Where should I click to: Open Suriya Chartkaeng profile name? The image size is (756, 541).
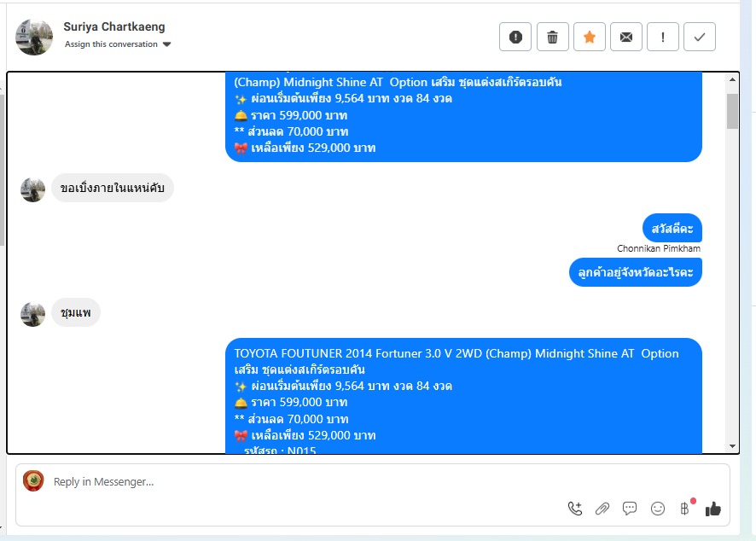(114, 26)
